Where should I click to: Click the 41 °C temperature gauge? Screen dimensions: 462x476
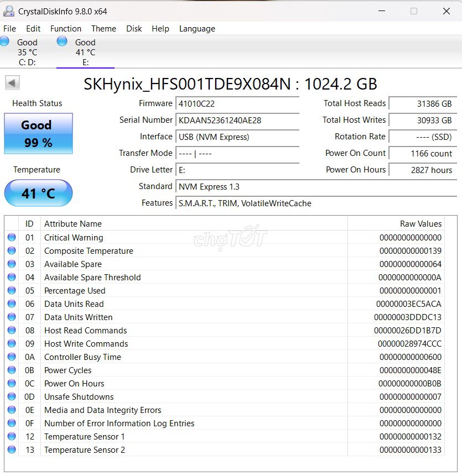[x=38, y=193]
